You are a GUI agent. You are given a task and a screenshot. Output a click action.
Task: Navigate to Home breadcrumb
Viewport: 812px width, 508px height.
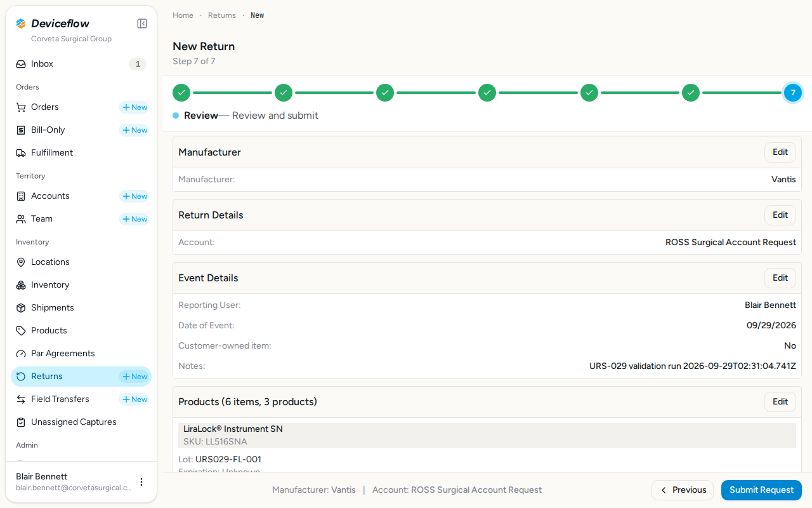183,15
